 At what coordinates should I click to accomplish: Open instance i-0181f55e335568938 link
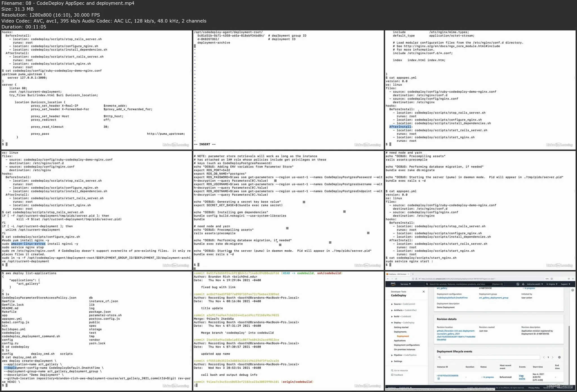pos(447,376)
